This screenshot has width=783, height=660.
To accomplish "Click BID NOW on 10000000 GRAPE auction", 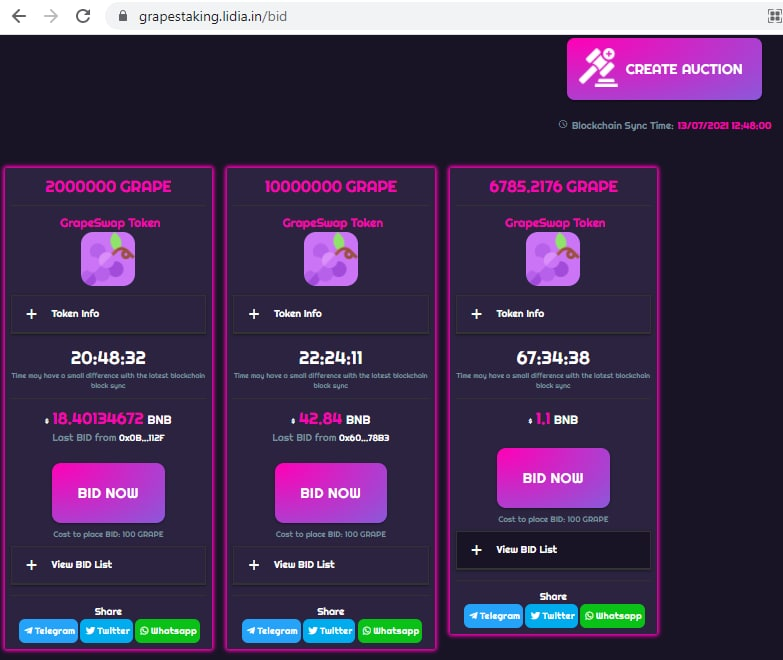I will 331,493.
